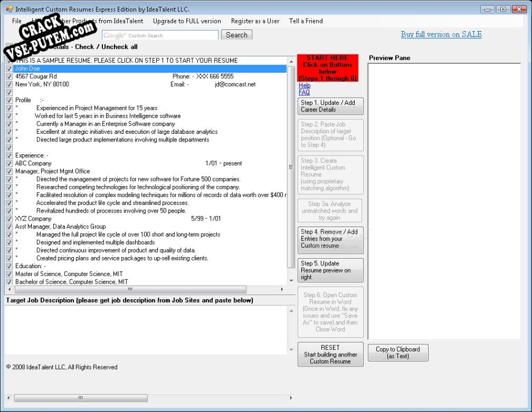Click the resume list horizontal scrollbar thumb
Viewport: 532px width, 412px height.
pyautogui.click(x=131, y=290)
